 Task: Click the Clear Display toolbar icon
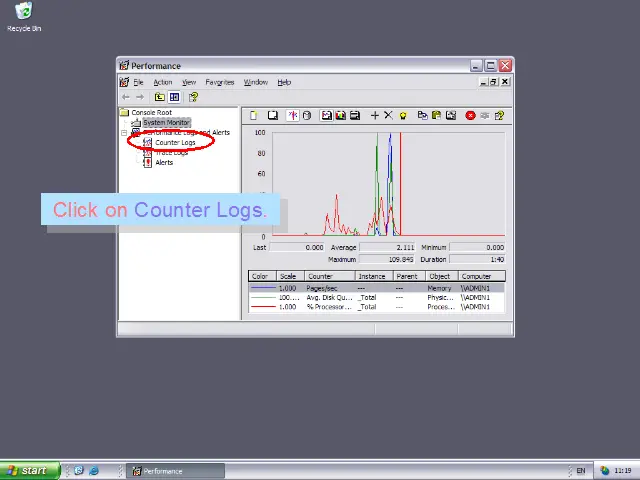[x=272, y=116]
